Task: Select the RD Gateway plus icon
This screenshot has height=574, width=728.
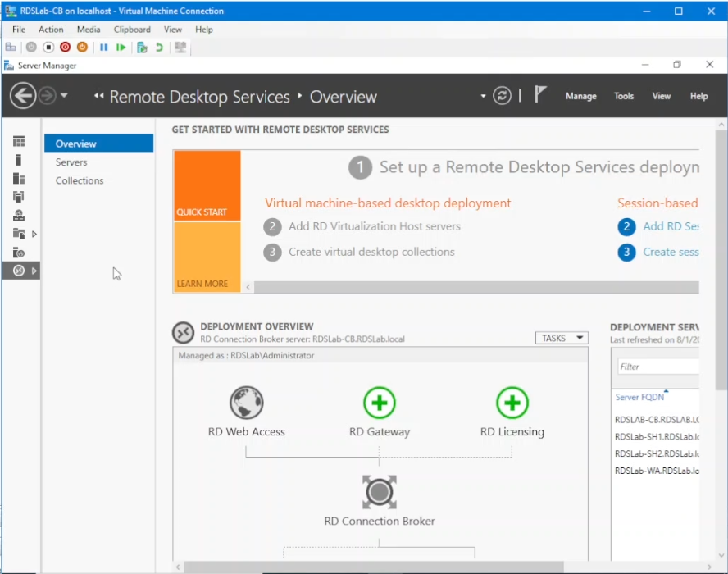Action: [380, 403]
